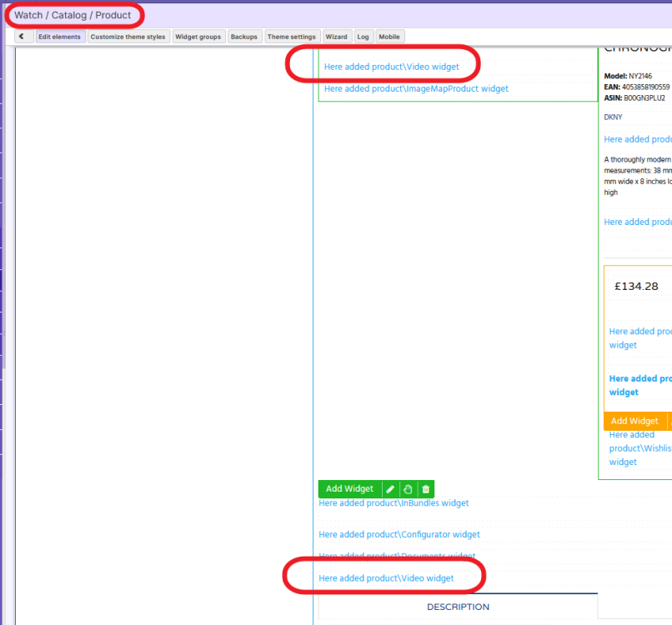Open Customize theme styles

(128, 37)
